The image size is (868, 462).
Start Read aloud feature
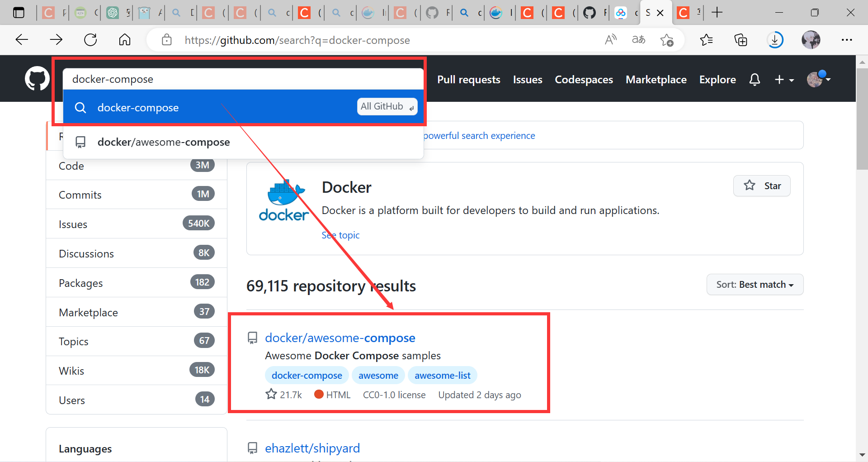pos(611,40)
